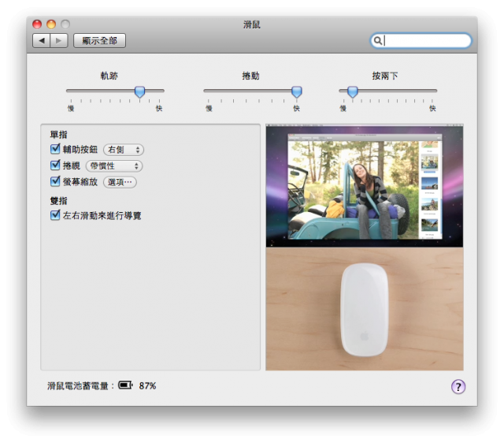Click the 顯示全部 (Show All) button
Screen dimensions: 504x443
pyautogui.click(x=100, y=40)
